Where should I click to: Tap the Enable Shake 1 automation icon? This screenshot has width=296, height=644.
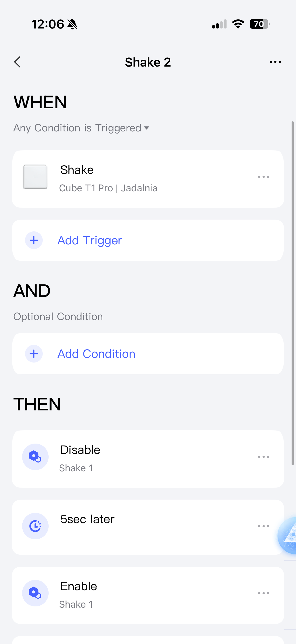[35, 593]
